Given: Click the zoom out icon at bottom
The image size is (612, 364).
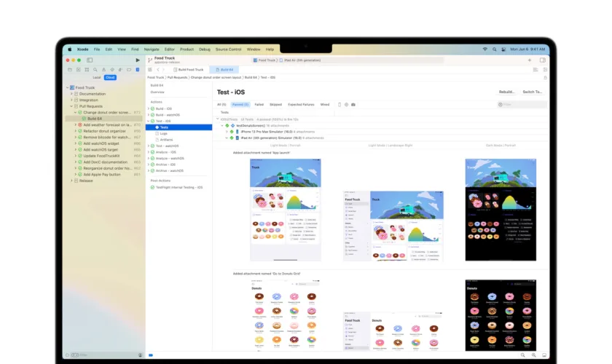Looking at the screenshot, I should 522,355.
